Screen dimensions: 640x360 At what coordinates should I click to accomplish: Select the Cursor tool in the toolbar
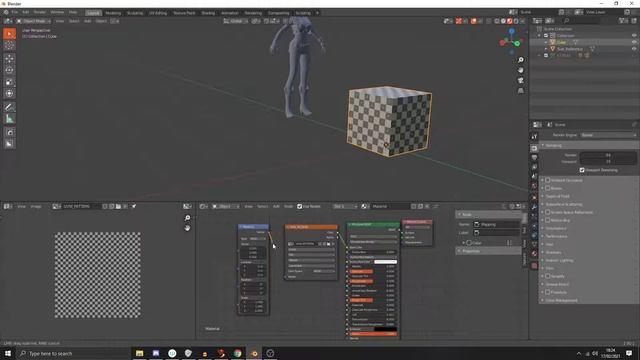9,45
